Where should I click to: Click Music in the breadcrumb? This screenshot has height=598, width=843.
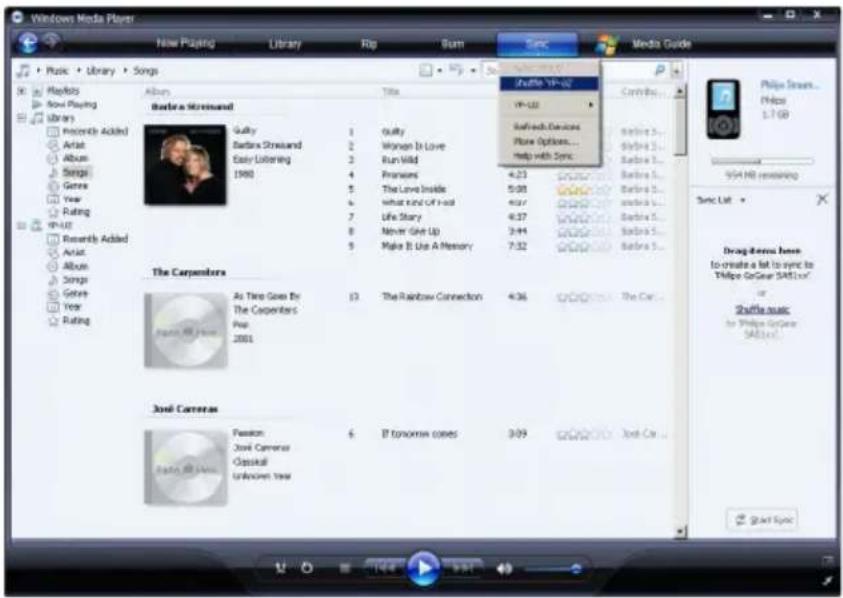(57, 70)
